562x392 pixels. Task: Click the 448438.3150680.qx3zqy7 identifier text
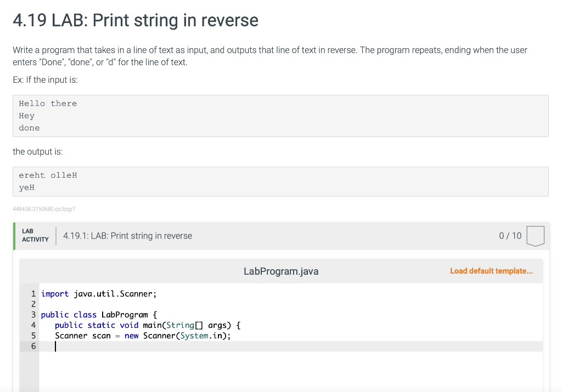click(44, 209)
